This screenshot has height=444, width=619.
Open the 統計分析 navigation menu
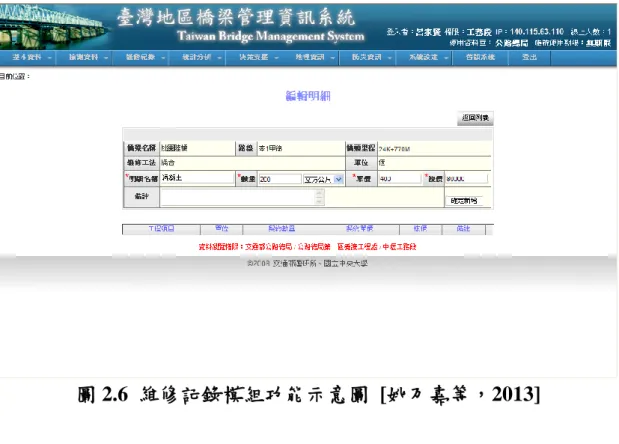(x=198, y=57)
